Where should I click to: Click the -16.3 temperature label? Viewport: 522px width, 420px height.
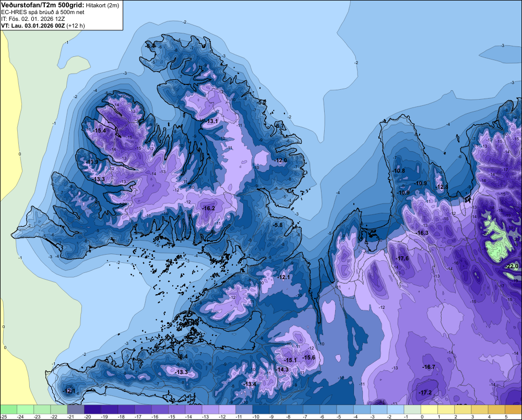point(422,233)
